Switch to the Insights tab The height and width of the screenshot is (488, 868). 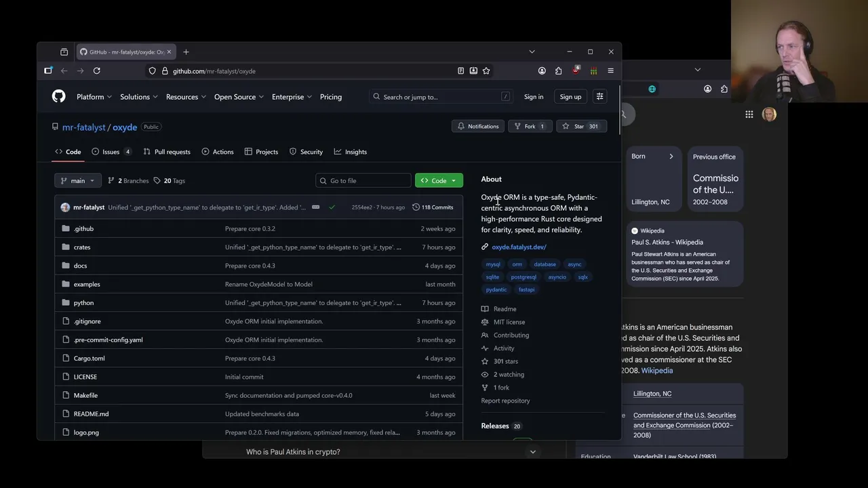351,152
